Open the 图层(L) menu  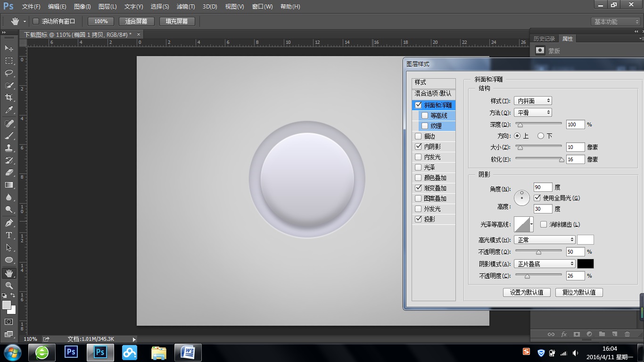(x=107, y=7)
